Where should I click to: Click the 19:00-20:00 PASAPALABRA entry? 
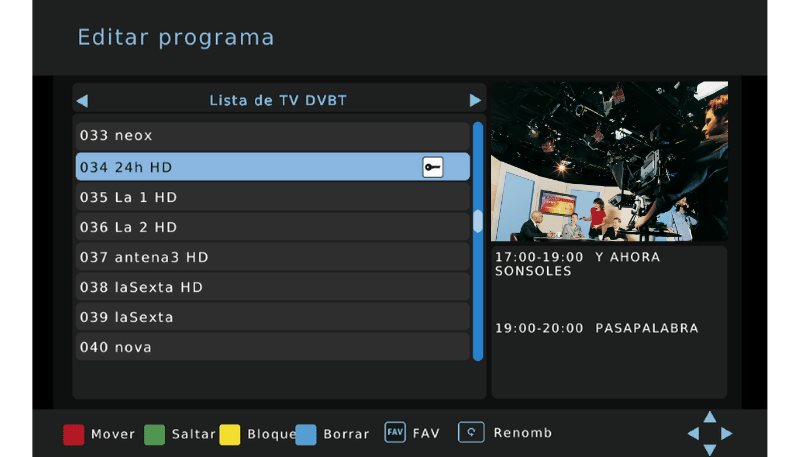tap(596, 328)
